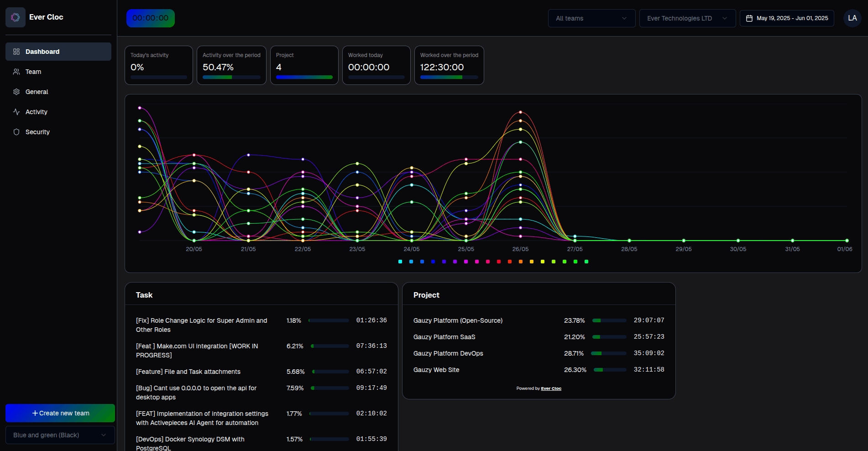Open General settings from the sidebar

(16, 92)
